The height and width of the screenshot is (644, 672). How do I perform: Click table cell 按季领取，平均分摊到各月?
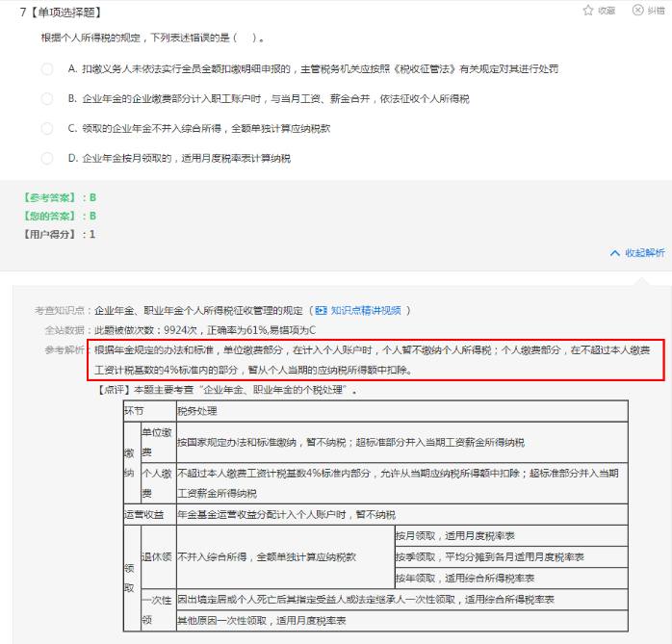[x=511, y=557]
